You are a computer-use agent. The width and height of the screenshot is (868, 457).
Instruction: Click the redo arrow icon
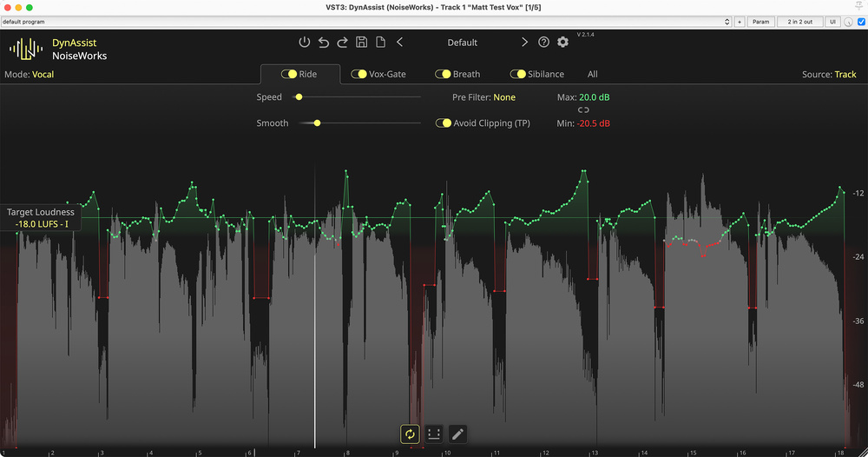pyautogui.click(x=343, y=43)
